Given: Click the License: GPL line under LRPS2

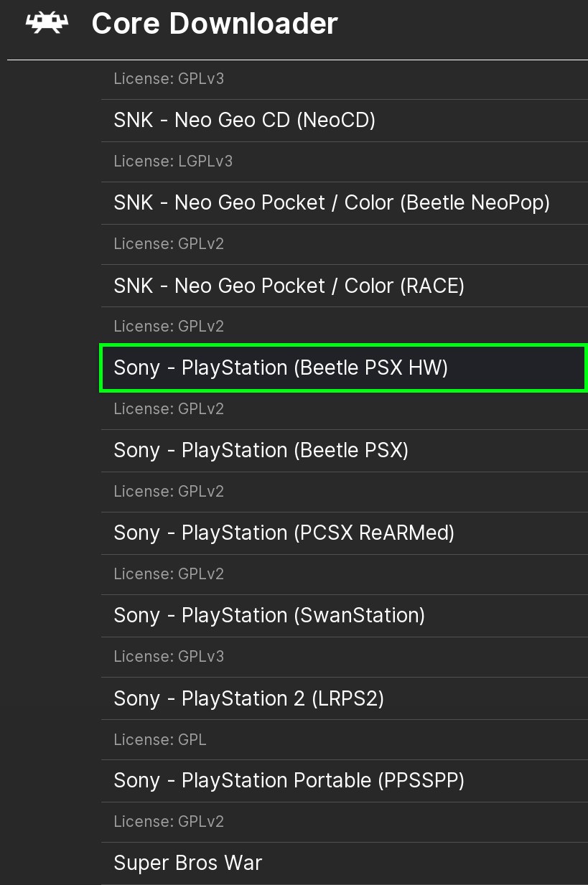Looking at the screenshot, I should [160, 739].
